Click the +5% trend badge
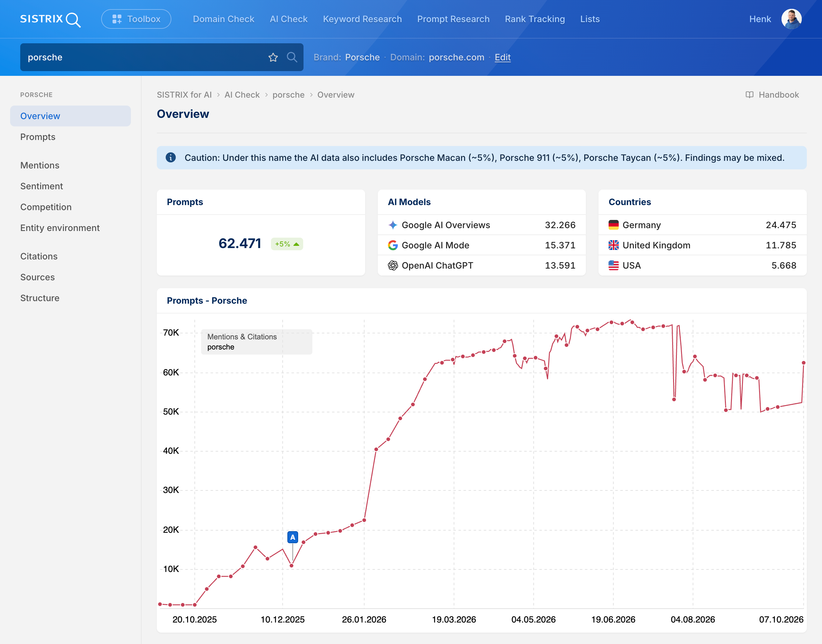 287,244
